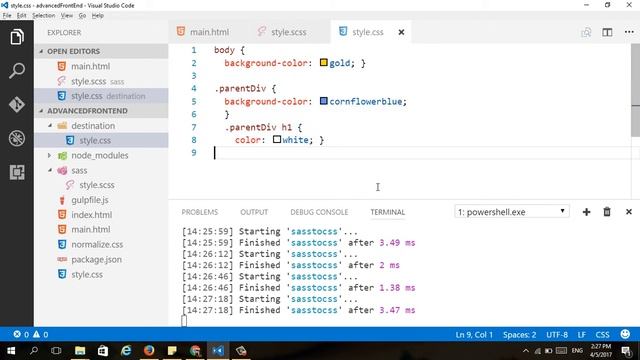Switch to the OUTPUT panel tab
The width and height of the screenshot is (640, 360).
click(254, 212)
